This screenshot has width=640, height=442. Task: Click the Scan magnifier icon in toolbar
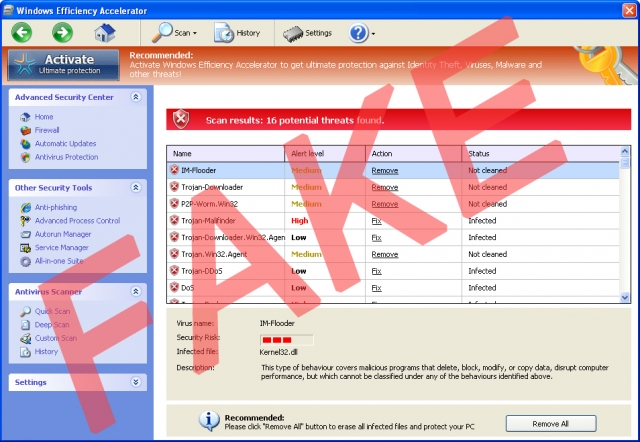tap(162, 33)
